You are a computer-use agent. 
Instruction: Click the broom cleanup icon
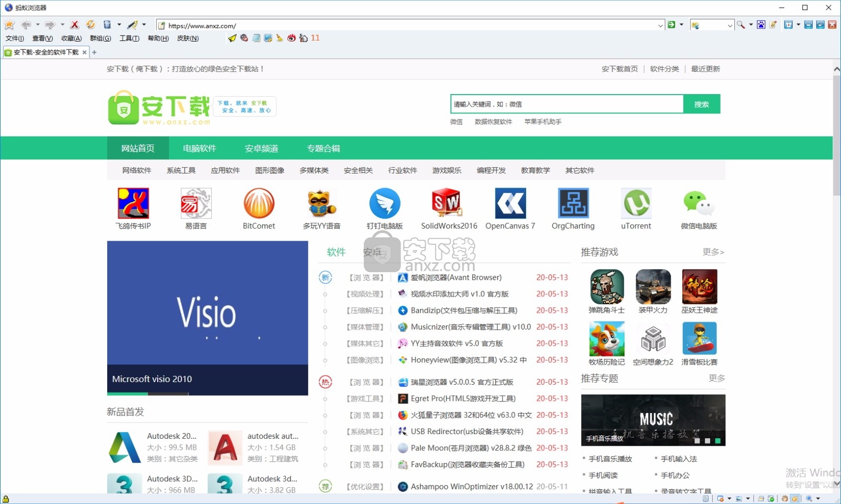[x=280, y=38]
